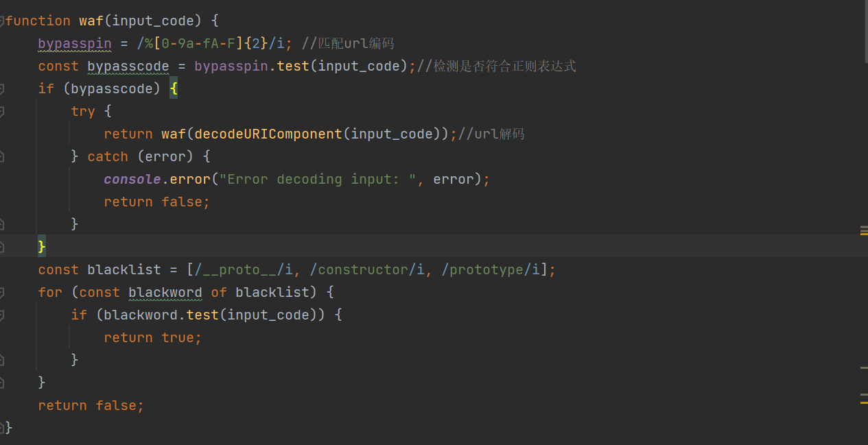Fold the catch (error) block
Image resolution: width=868 pixels, height=445 pixels.
click(2, 157)
